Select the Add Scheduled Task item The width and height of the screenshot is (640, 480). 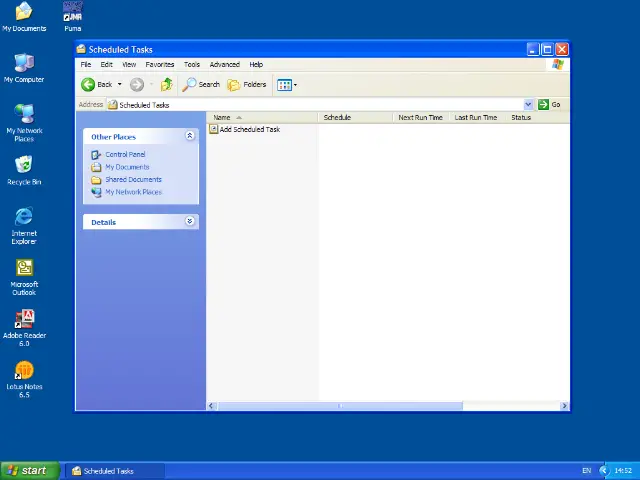[x=245, y=129]
